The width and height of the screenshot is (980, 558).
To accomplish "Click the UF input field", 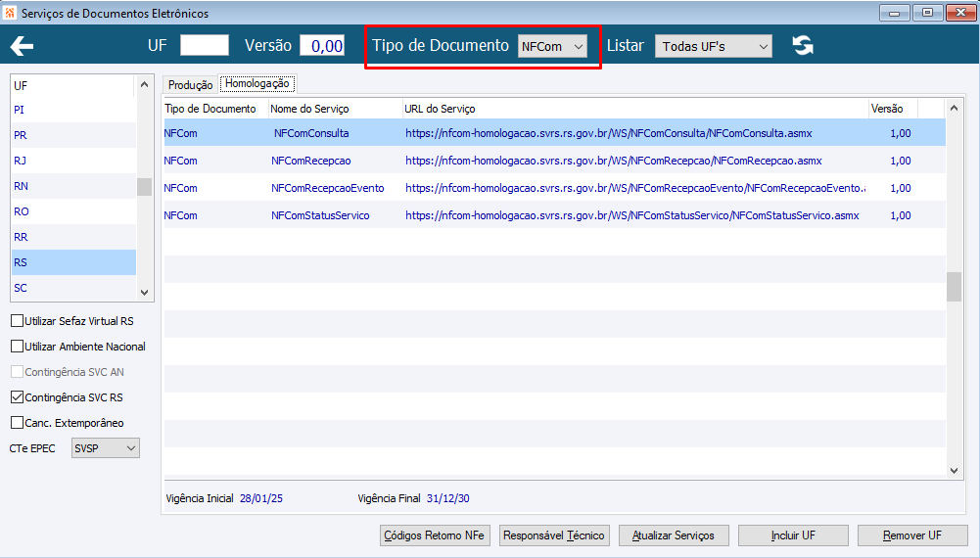I will tap(205, 46).
